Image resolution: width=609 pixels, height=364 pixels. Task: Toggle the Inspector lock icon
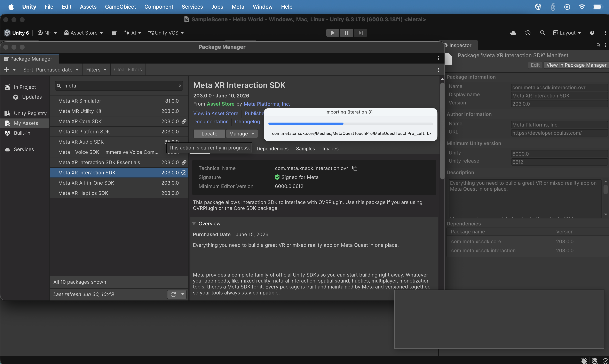[x=598, y=45]
